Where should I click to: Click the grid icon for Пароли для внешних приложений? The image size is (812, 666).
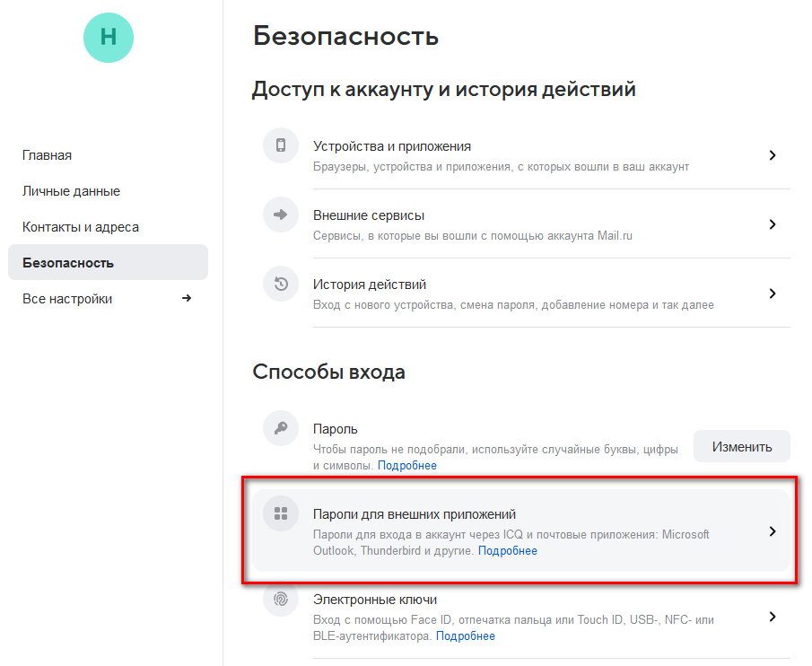tap(281, 513)
